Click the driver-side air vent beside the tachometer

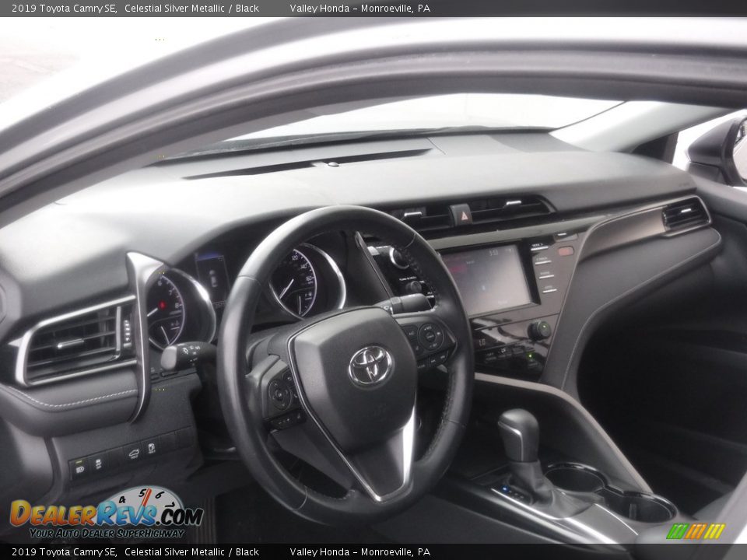point(73,342)
